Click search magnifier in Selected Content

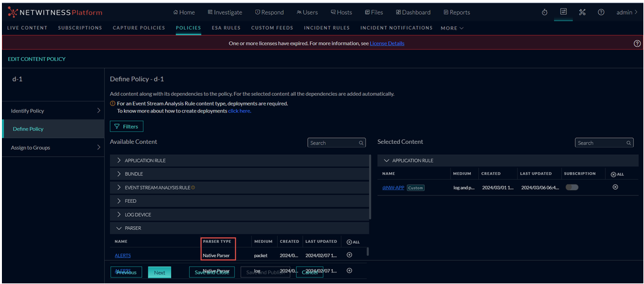(x=629, y=143)
